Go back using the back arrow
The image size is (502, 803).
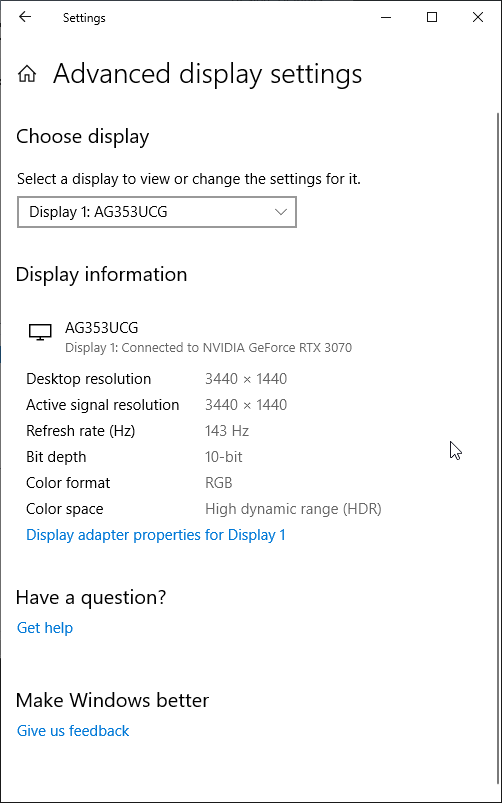click(x=25, y=17)
